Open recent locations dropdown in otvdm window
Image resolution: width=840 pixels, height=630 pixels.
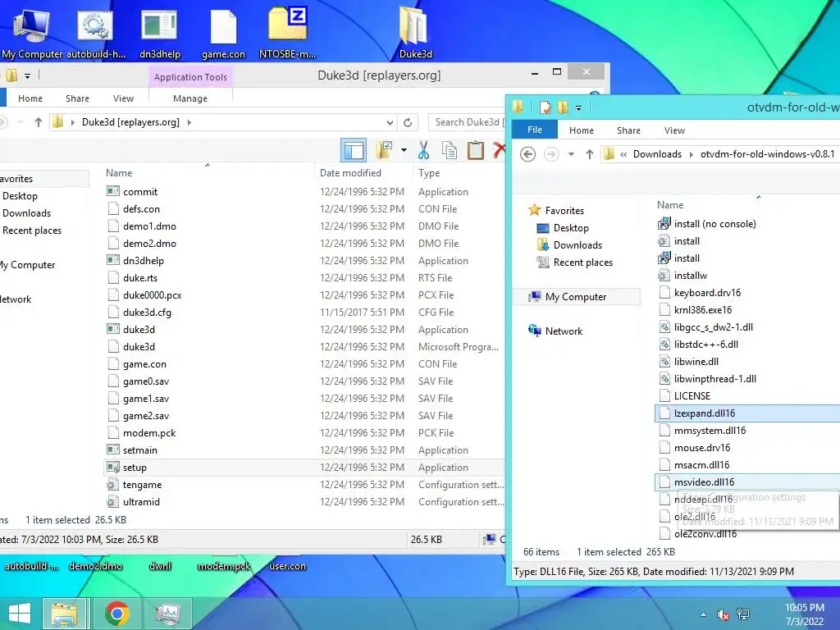[x=571, y=154]
